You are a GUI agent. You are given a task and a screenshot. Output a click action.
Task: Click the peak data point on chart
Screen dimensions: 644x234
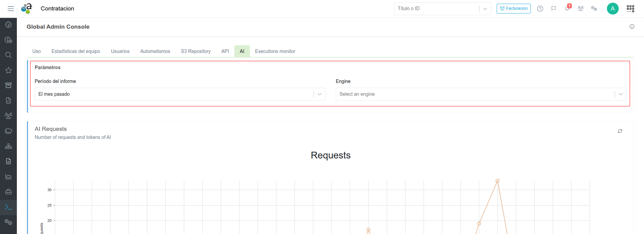click(497, 181)
